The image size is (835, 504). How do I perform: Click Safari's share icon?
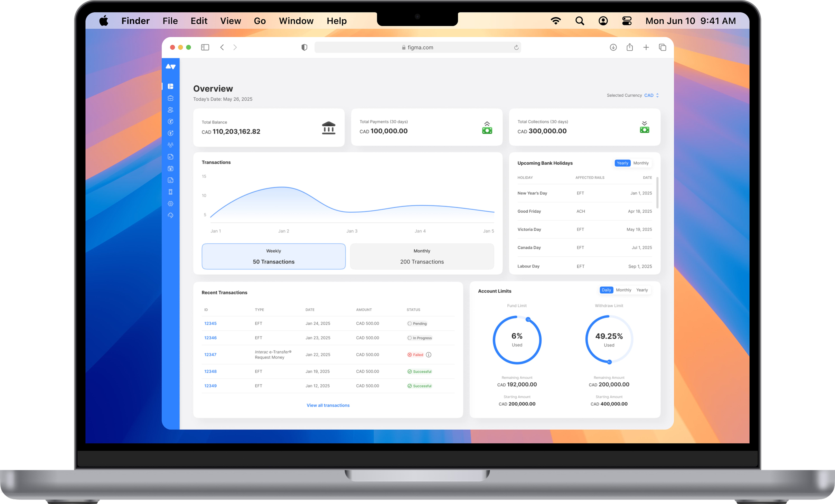click(x=629, y=47)
